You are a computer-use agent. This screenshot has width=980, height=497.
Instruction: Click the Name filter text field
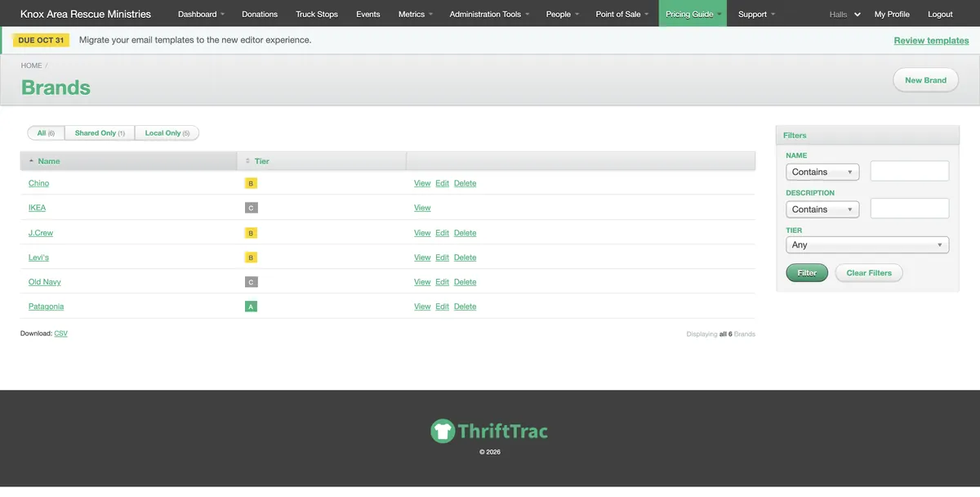coord(910,171)
